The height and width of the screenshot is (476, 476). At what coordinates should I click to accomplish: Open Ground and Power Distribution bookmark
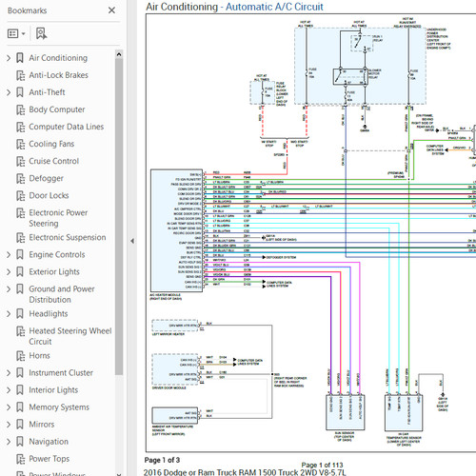(x=62, y=294)
